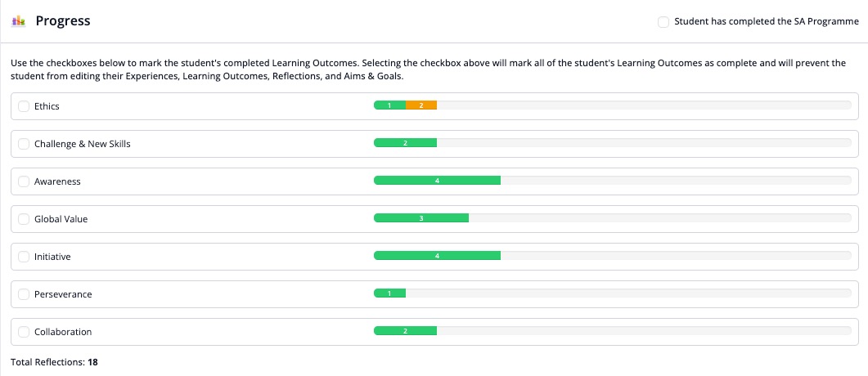Click the Perseverance green progress bar
Screen dimensions: 868x376
click(389, 293)
